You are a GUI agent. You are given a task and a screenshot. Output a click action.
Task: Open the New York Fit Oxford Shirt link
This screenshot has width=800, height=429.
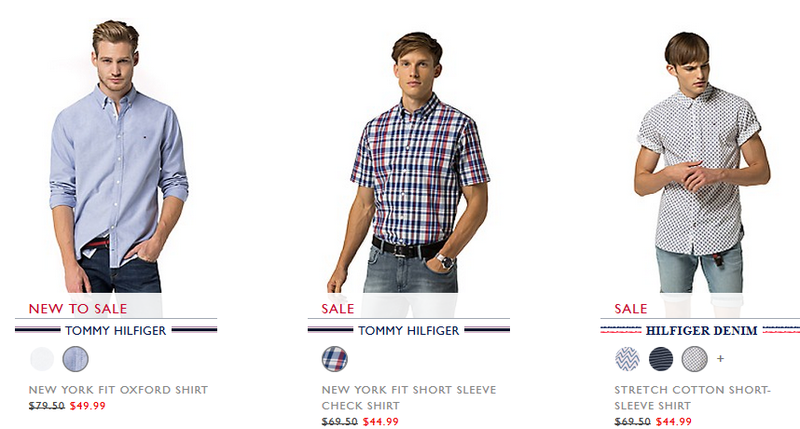[118, 390]
